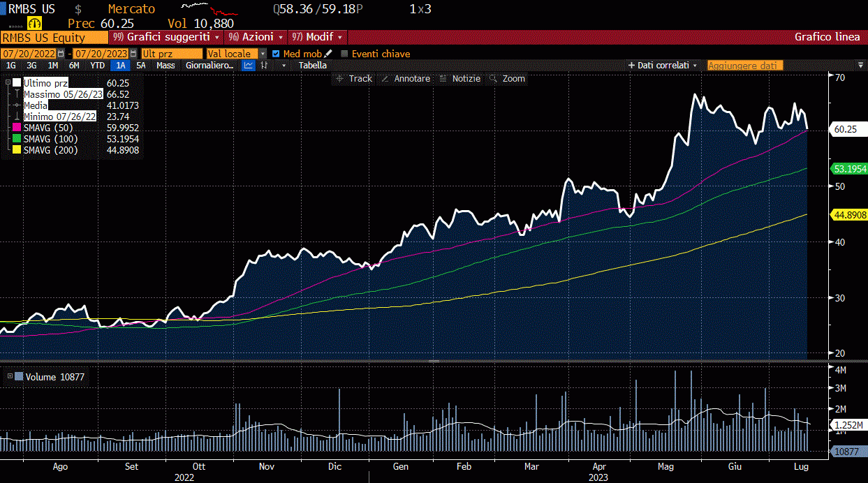The image size is (868, 483).
Task: Click the pink SMAVG (50) color swatch
Action: pos(16,128)
